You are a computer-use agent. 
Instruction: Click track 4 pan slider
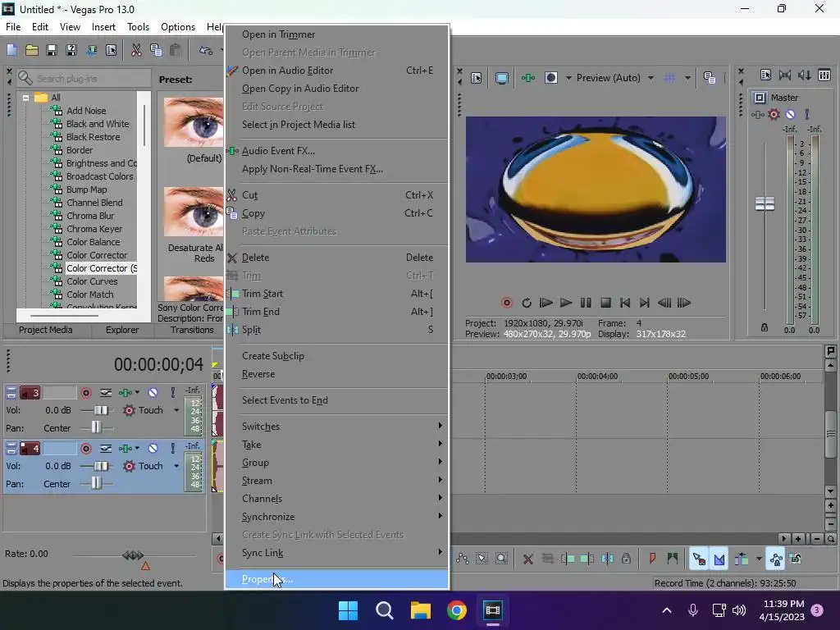point(97,484)
